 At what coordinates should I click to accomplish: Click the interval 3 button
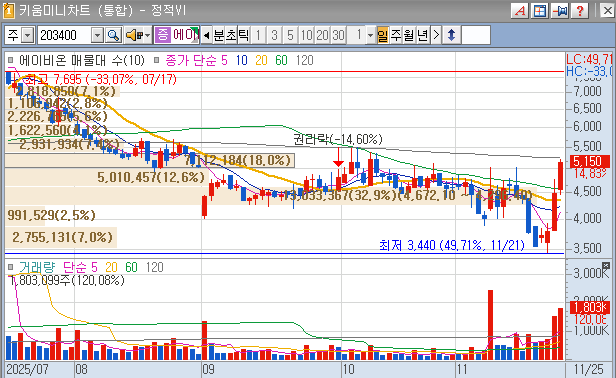click(x=274, y=35)
